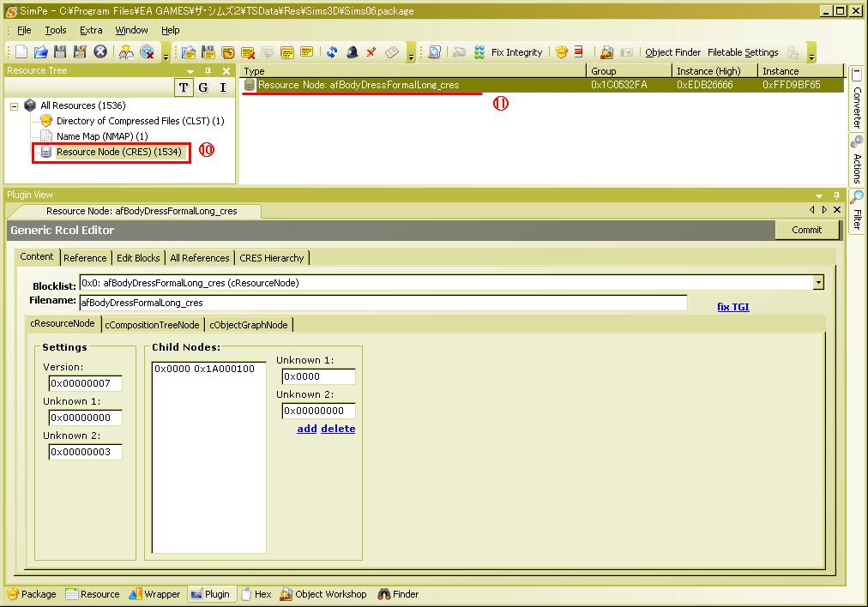Screen dimensions: 868x607
Task: Switch to the cObjectGraphNode tab
Action: [248, 325]
